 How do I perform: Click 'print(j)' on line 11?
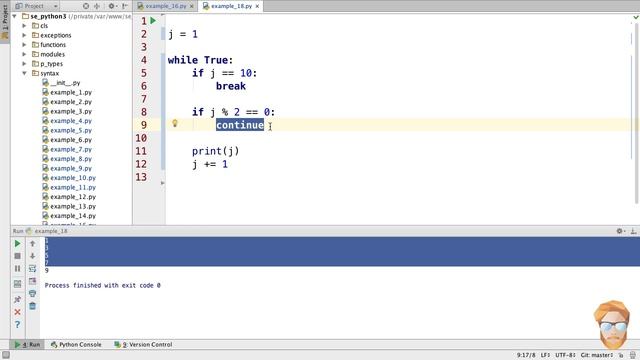click(x=216, y=151)
